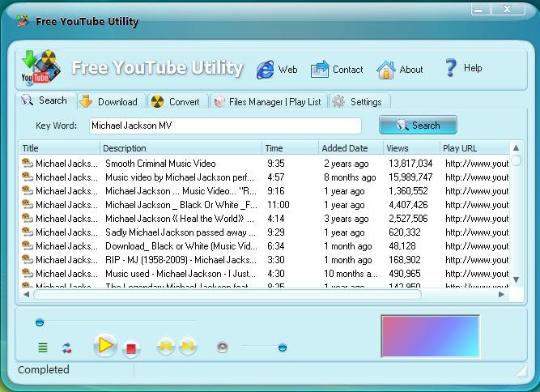Click video icon of the 9:16 row
This screenshot has height=392, width=540.
click(x=28, y=190)
